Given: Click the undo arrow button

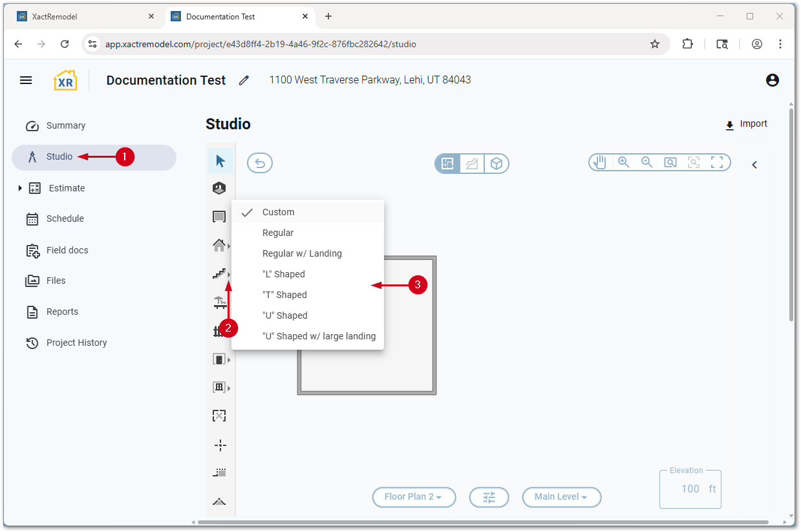Looking at the screenshot, I should click(x=260, y=164).
